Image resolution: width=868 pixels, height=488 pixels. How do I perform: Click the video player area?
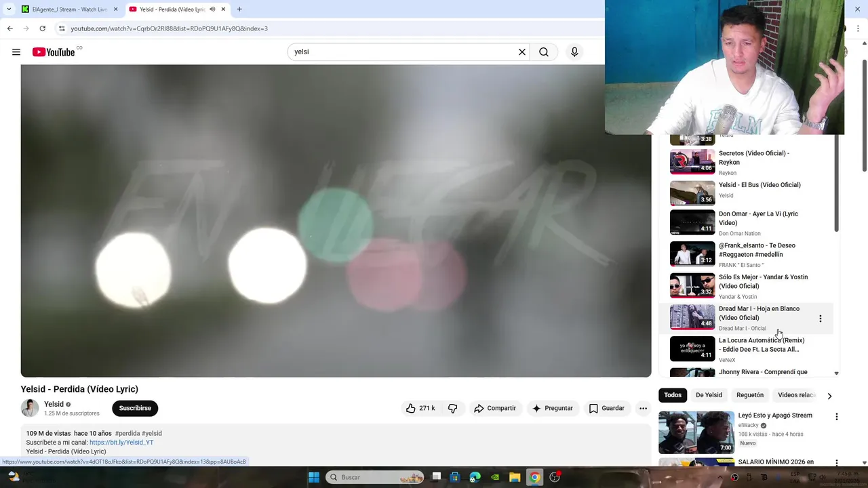pos(336,221)
